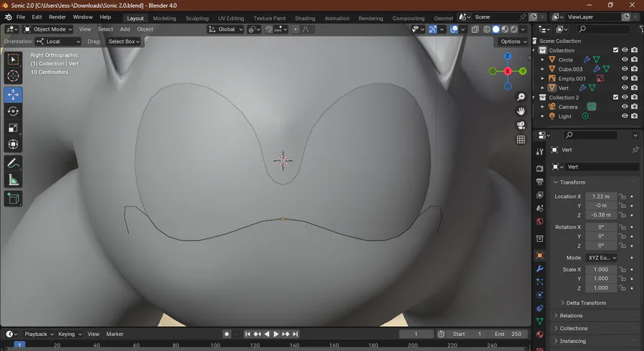Click the X axis on navigation gizmo

(x=507, y=71)
